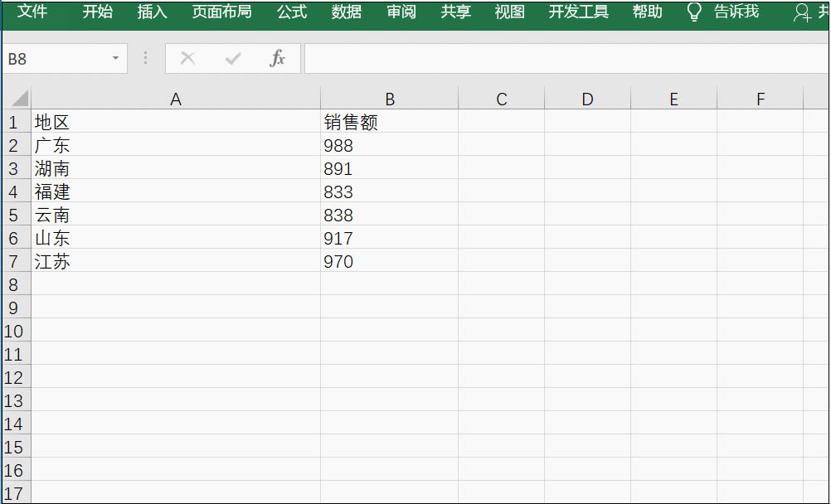831x504 pixels.
Task: Open the 页面布局 tab
Action: pyautogui.click(x=221, y=12)
